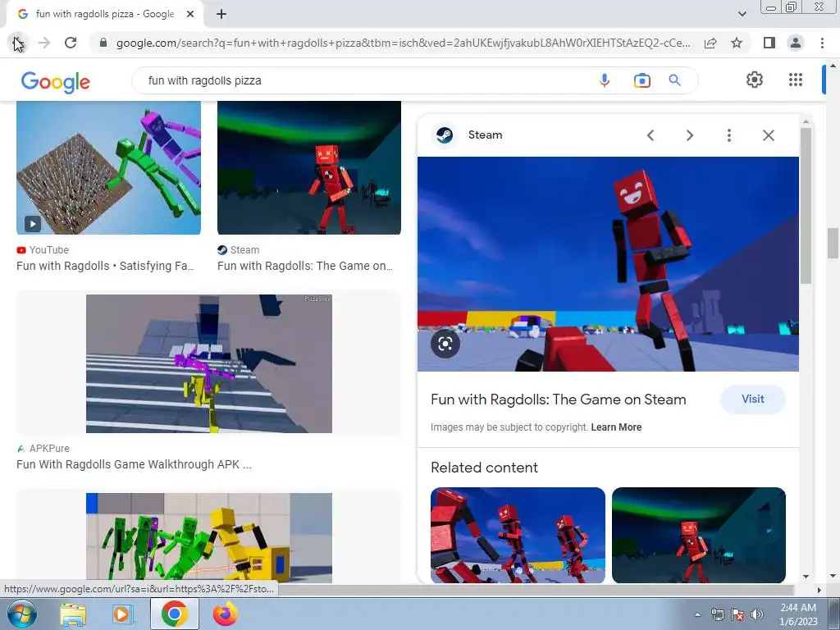Open the green and yellow ragdolls thumbnail
The image size is (840, 630).
pyautogui.click(x=209, y=538)
